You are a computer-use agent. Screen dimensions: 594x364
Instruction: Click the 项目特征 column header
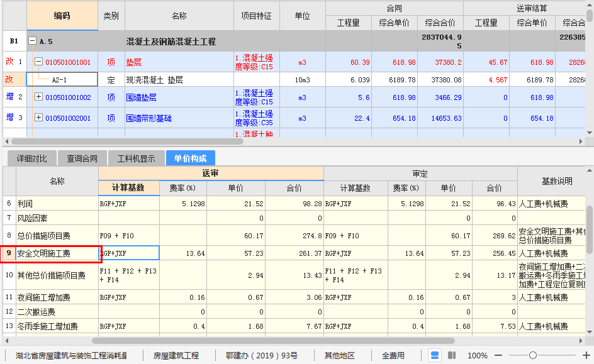[x=257, y=16]
